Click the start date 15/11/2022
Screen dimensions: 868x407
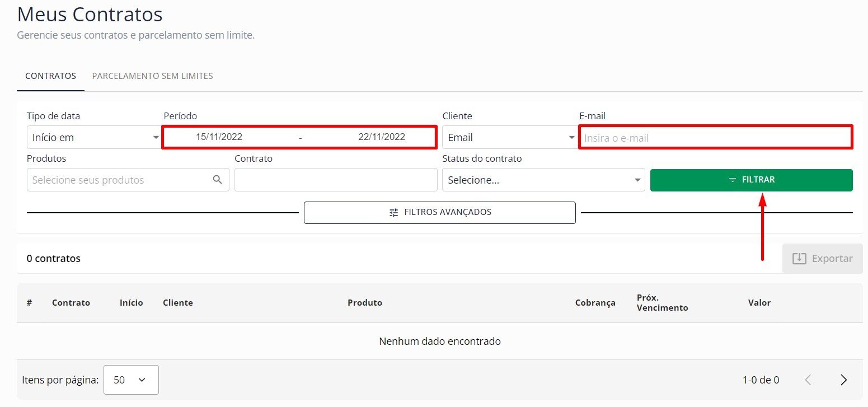point(219,137)
